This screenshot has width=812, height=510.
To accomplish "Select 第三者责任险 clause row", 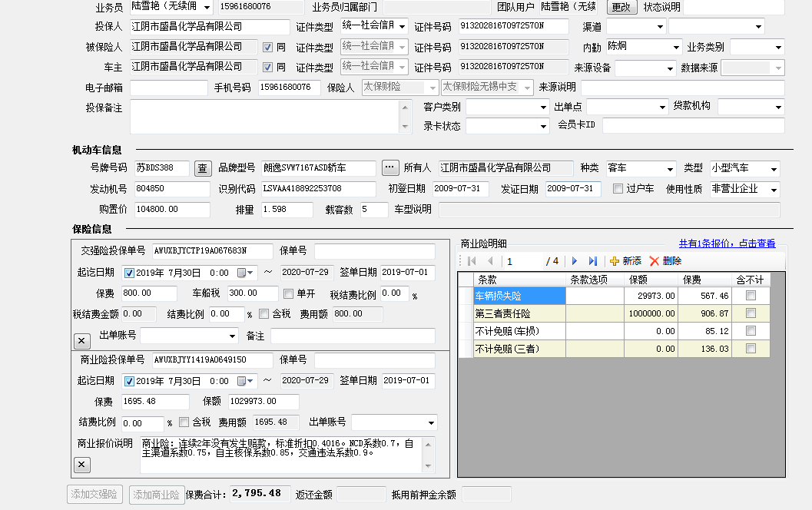I will [519, 313].
